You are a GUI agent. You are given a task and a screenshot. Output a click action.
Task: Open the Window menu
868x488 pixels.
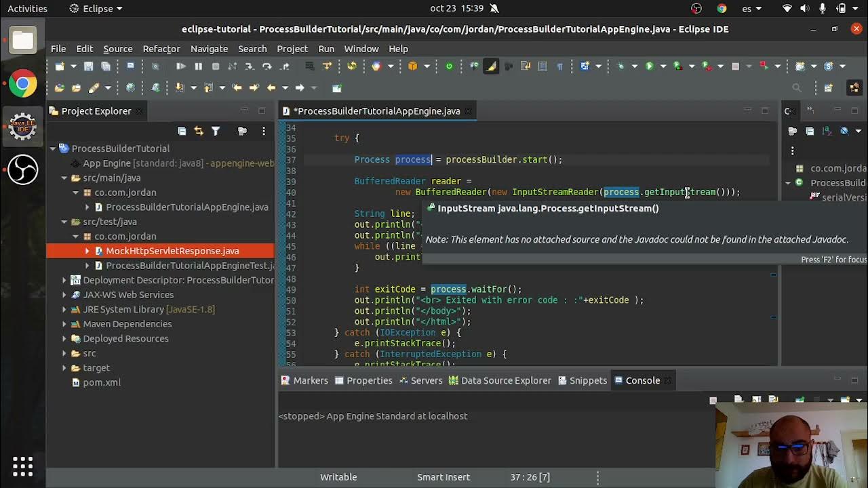[x=361, y=49]
